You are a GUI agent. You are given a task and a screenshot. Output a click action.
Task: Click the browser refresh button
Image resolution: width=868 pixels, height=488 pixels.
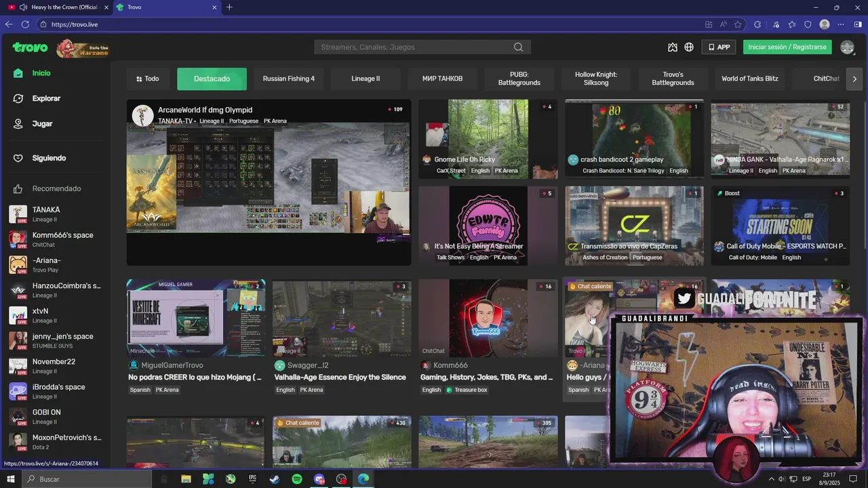(25, 24)
